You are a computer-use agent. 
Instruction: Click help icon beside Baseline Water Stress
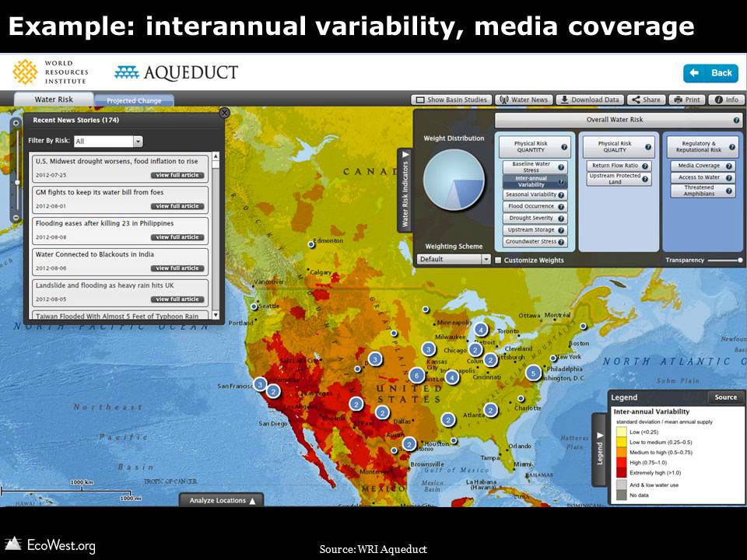click(x=561, y=167)
